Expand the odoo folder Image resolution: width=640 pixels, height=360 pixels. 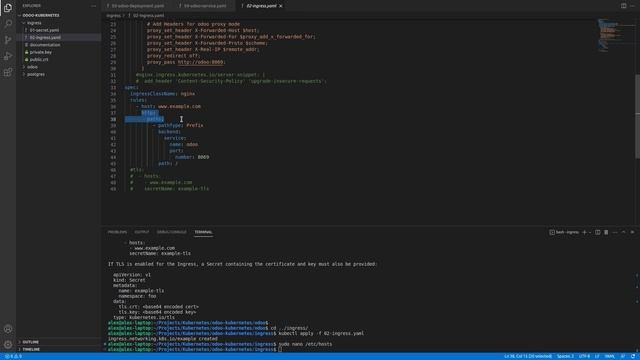click(32, 67)
